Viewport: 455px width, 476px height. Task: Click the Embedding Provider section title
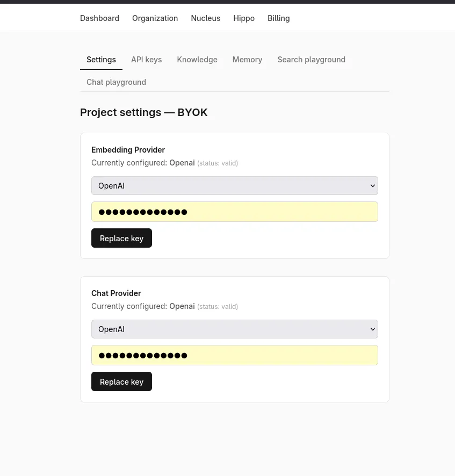[x=128, y=150]
